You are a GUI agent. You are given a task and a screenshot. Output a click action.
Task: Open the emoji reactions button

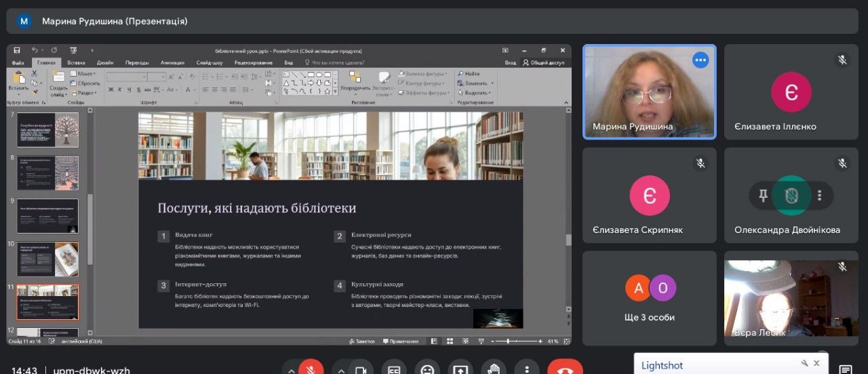pos(427,369)
